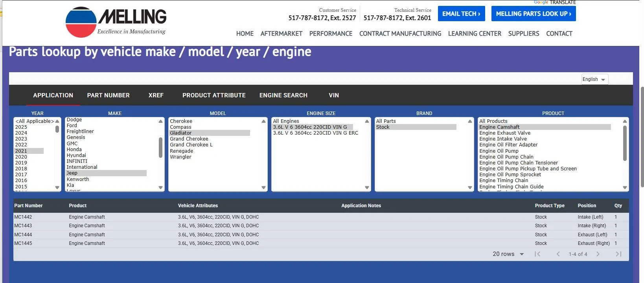Click part number MC1443
The height and width of the screenshot is (283, 644).
point(23,226)
